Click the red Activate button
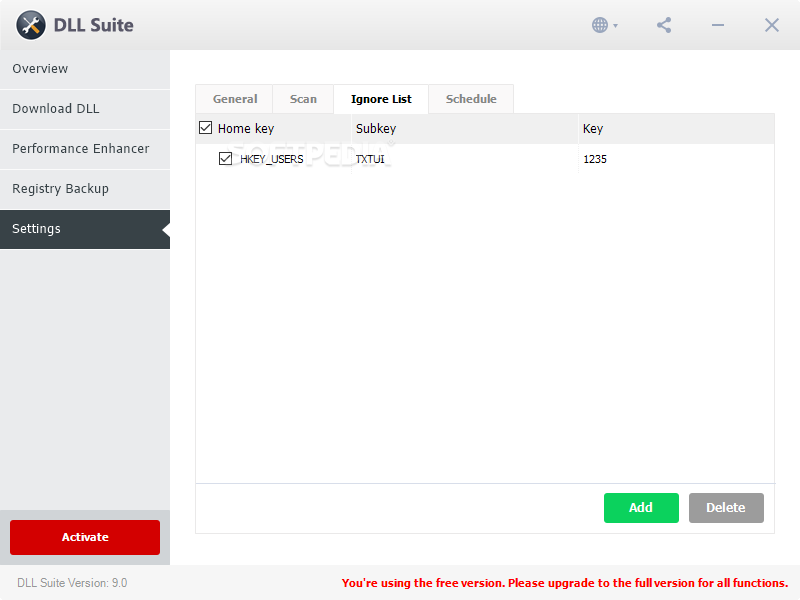Viewport: 800px width, 600px height. [85, 537]
